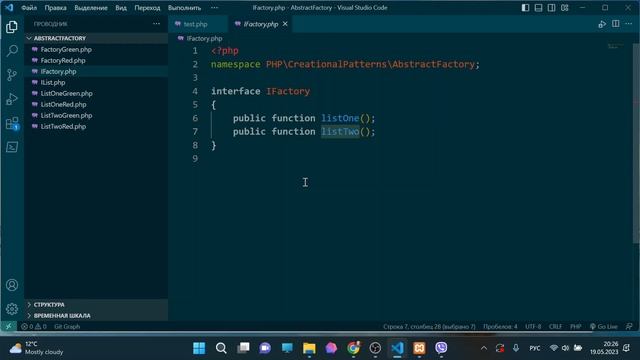Open taskbar Search icon
The height and width of the screenshot is (360, 640).
tap(221, 348)
